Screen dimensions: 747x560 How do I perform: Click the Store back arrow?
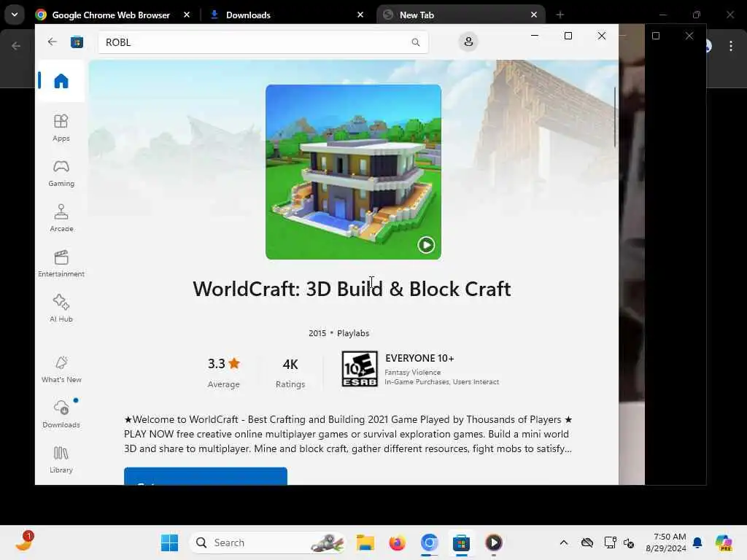point(52,42)
